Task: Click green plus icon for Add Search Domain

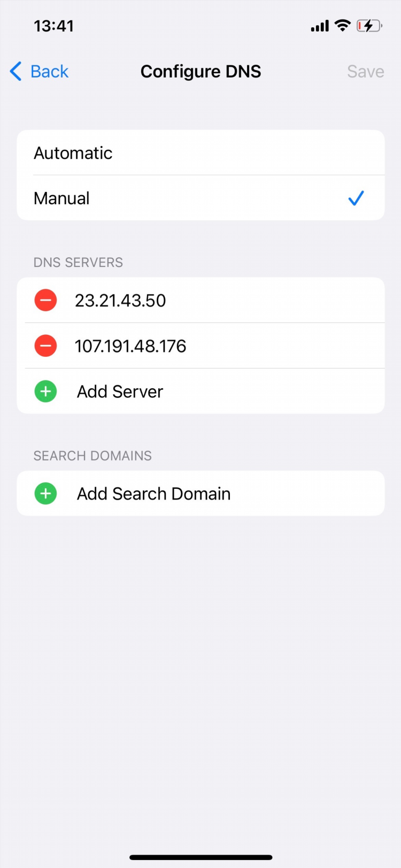Action: [46, 493]
